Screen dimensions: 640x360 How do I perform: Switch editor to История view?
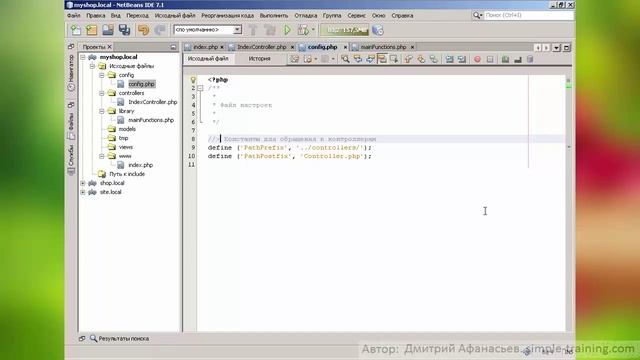(x=260, y=59)
